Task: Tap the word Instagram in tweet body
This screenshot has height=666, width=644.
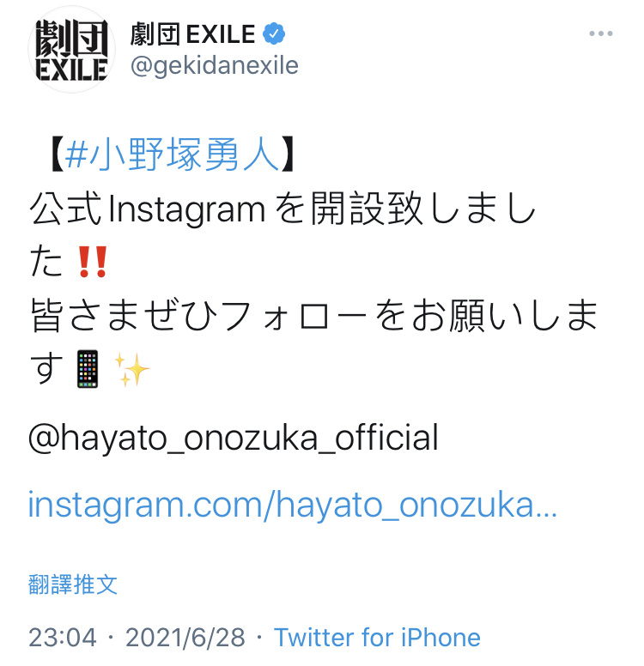Action: [x=187, y=209]
